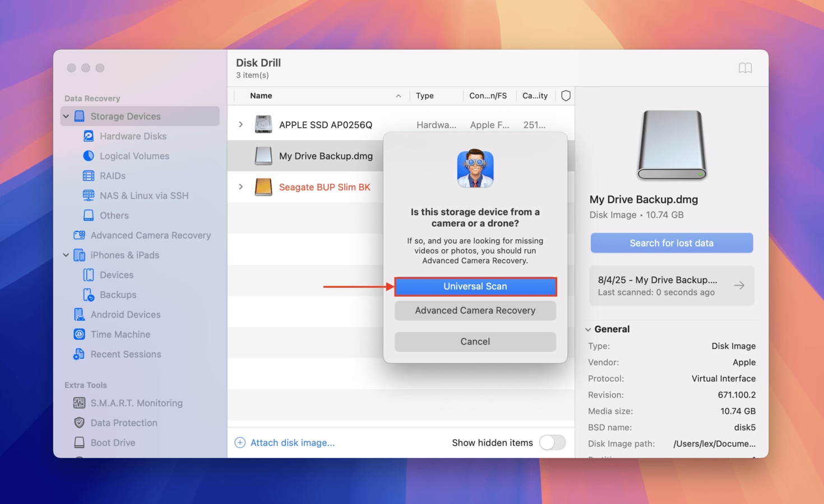The image size is (824, 504).
Task: Click the Seagate BUP Slim orange drive icon
Action: (x=263, y=187)
